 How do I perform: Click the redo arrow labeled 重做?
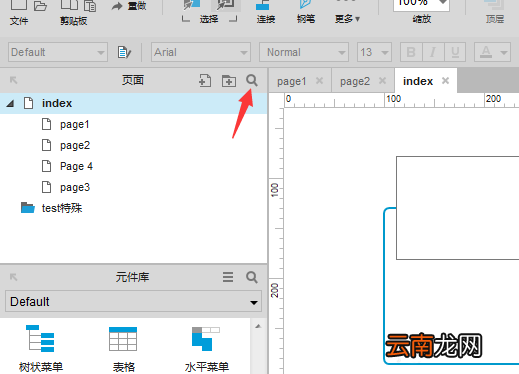[x=129, y=6]
